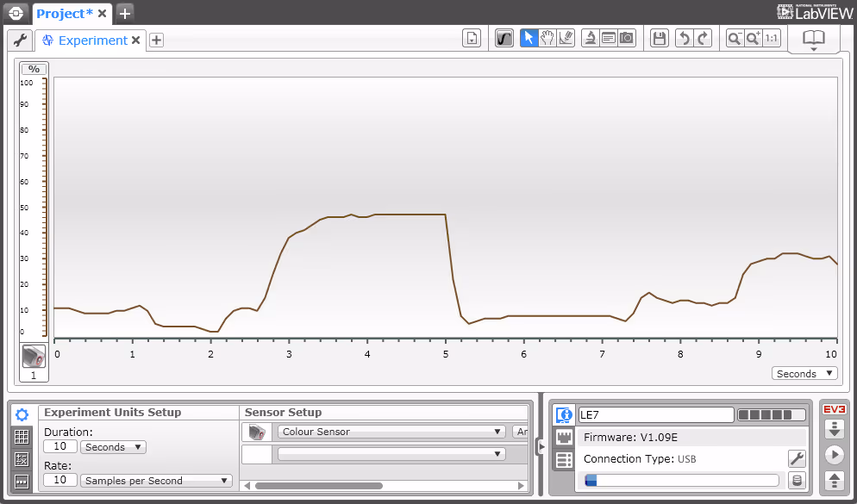Download experiment to the brick
Screen dimensions: 857x504
point(835,429)
